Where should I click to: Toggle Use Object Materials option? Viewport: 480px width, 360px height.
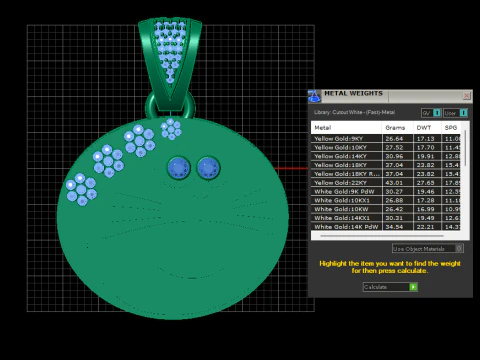[x=428, y=248]
